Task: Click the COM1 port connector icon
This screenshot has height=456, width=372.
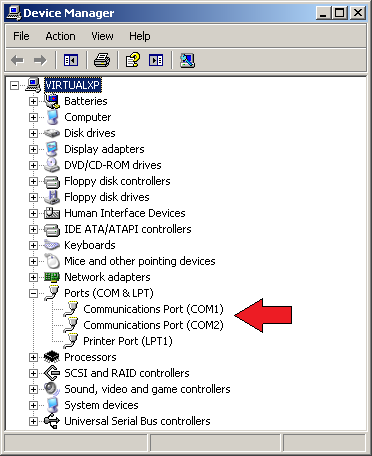Action: coord(71,309)
